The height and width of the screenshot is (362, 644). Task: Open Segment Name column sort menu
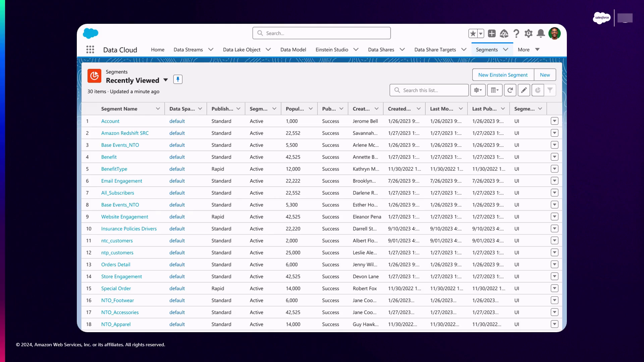[x=158, y=109]
